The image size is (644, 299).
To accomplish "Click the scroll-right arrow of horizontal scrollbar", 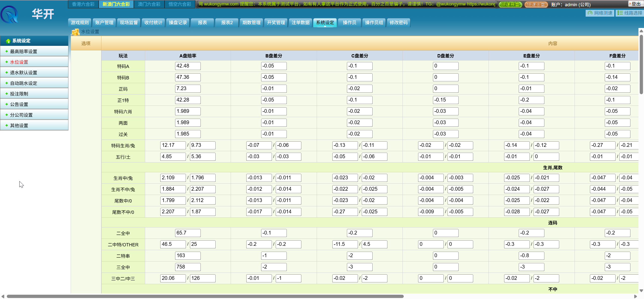I will pyautogui.click(x=635, y=296).
